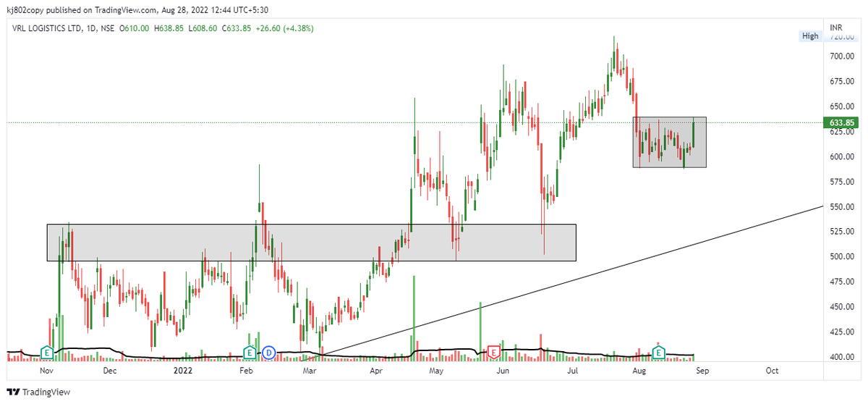868x404 pixels.
Task: Click the 450.00 price axis label
Action: [841, 307]
